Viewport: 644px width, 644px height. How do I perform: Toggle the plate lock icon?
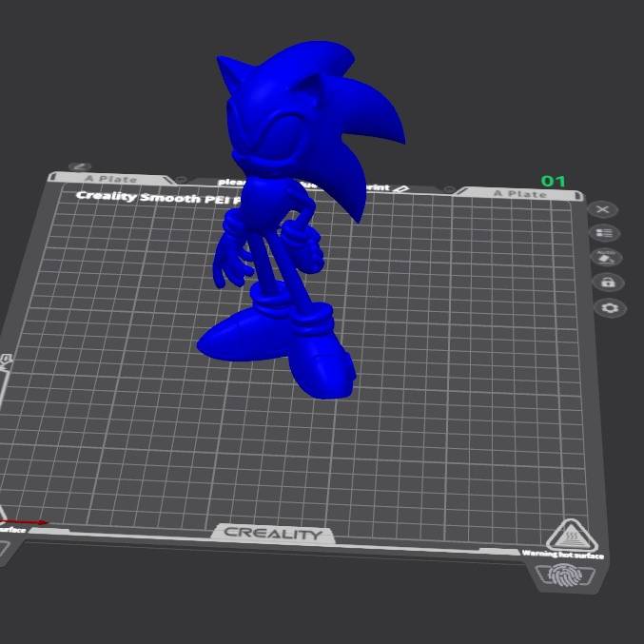pyautogui.click(x=608, y=283)
